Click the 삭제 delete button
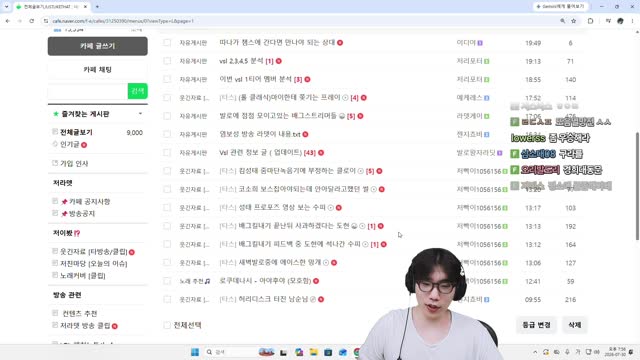 coord(574,325)
